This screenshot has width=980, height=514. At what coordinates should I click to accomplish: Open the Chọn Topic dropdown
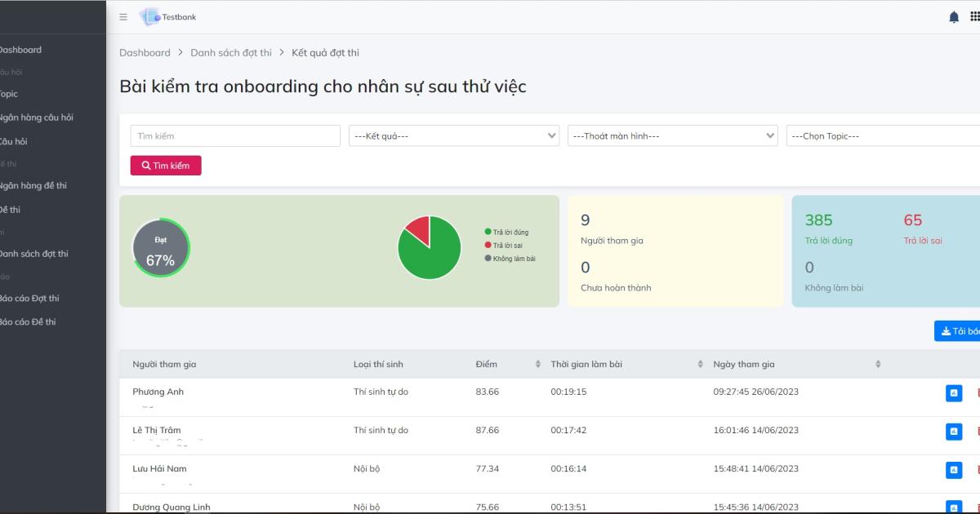point(882,135)
